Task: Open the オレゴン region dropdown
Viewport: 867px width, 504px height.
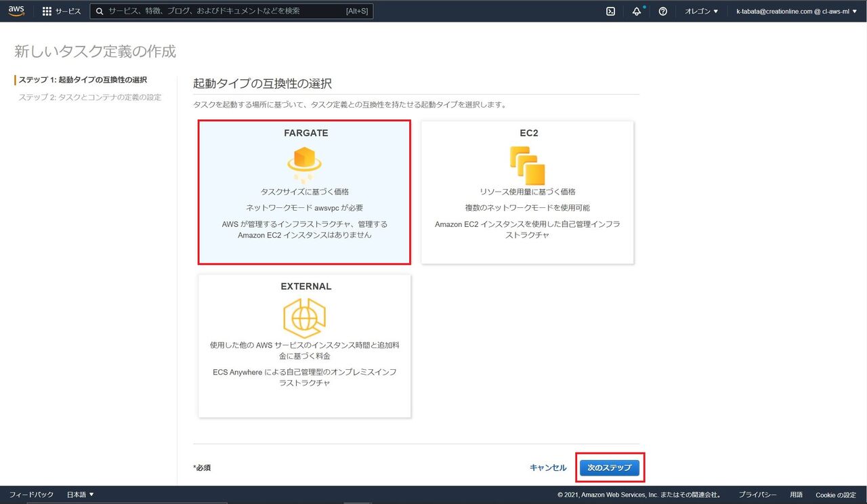Action: 701,12
